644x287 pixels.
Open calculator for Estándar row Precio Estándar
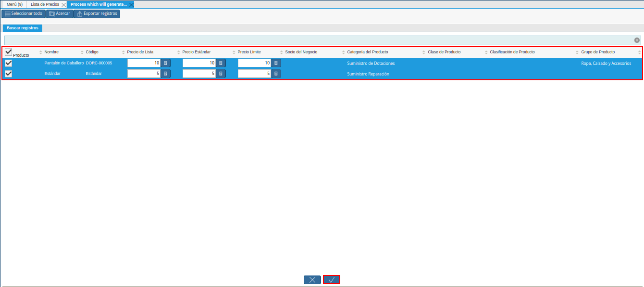coord(221,74)
